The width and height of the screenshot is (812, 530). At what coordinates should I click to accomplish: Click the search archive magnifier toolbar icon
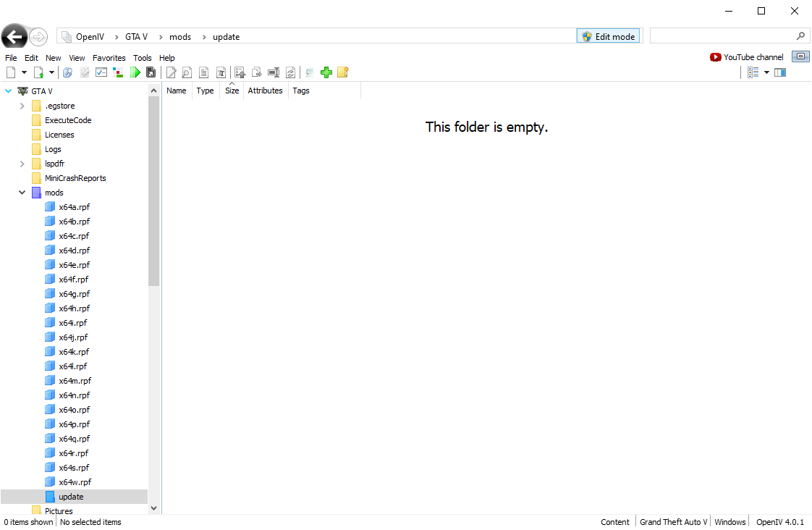67,72
